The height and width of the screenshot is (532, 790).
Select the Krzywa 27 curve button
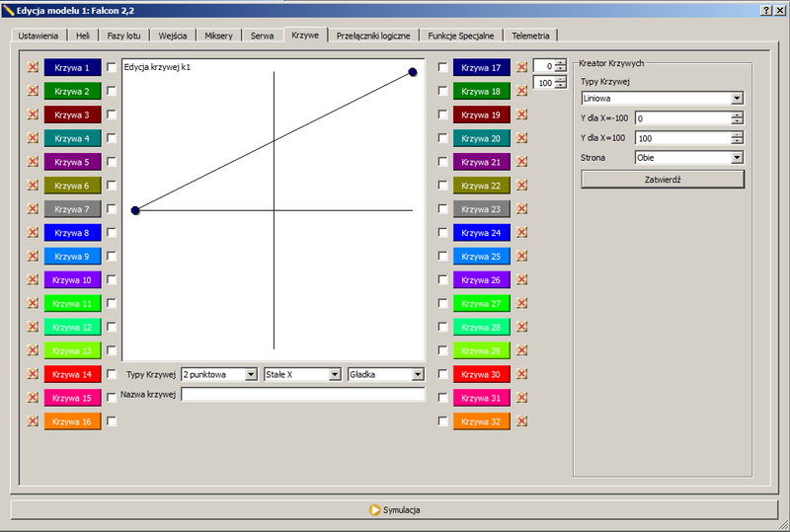pyautogui.click(x=481, y=303)
